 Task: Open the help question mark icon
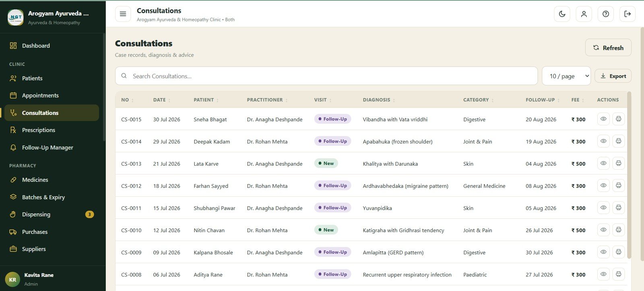(605, 14)
